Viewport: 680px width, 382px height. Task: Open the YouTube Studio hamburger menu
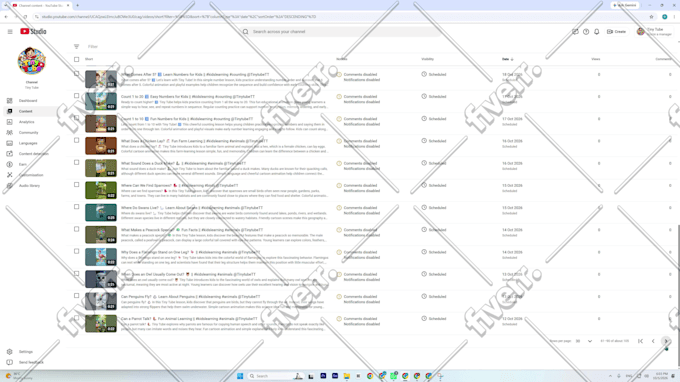[10, 32]
